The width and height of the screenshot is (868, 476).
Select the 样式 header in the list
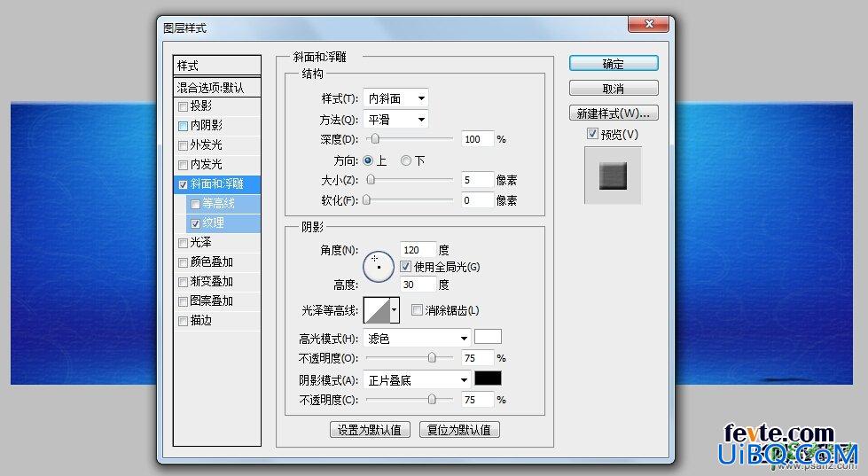tap(217, 66)
